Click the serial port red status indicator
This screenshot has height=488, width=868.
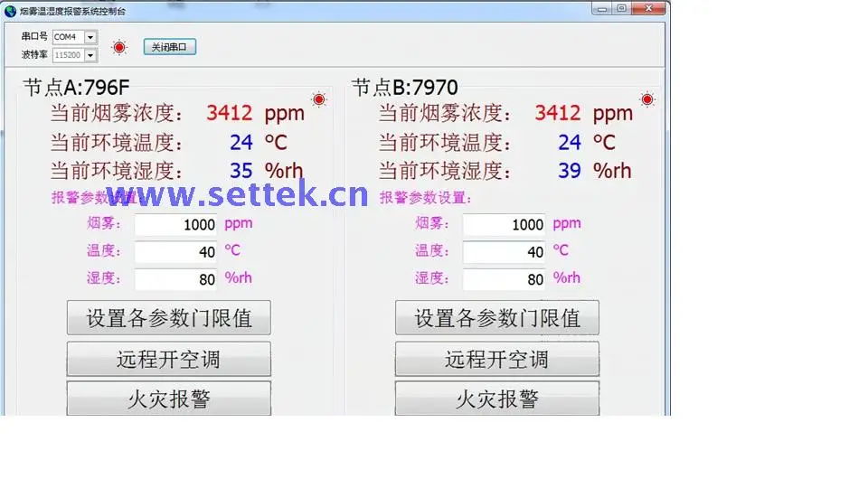[119, 48]
